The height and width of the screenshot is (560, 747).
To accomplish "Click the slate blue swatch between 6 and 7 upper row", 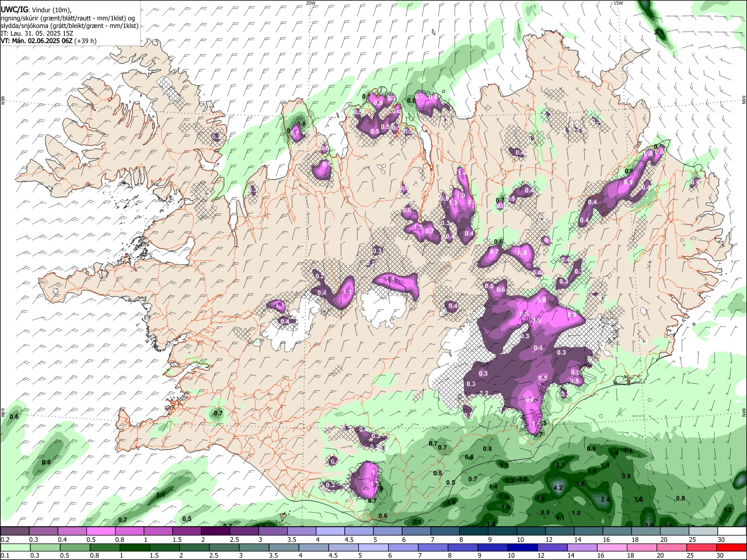I will click(416, 531).
